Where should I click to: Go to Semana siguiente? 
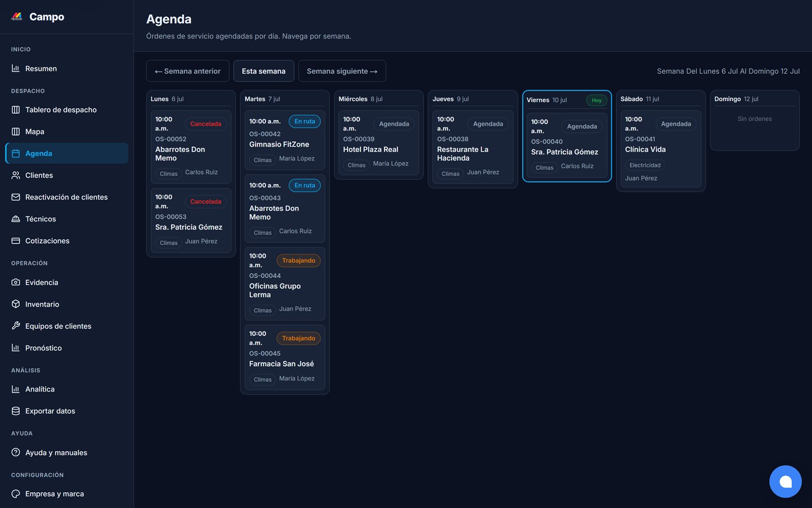coord(342,71)
